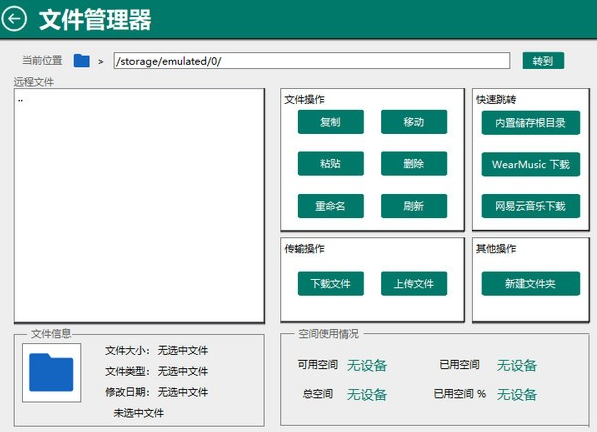This screenshot has height=432, width=597.
Task: Refresh the list with 刷新 button
Action: 414,206
